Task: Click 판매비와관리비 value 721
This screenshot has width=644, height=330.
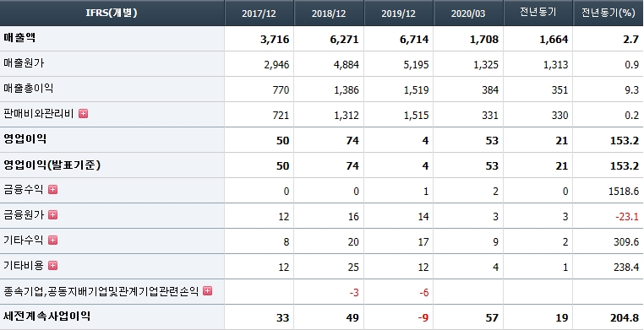Action: click(x=281, y=116)
